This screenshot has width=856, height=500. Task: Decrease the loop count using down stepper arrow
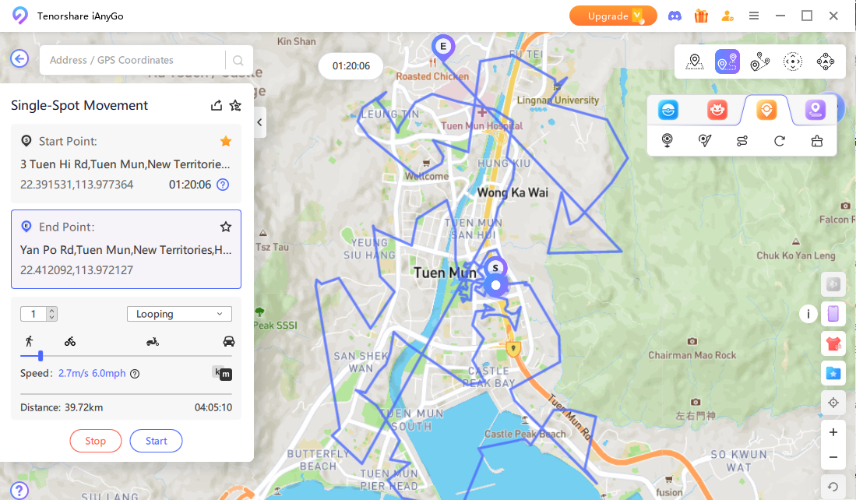pyautogui.click(x=52, y=317)
